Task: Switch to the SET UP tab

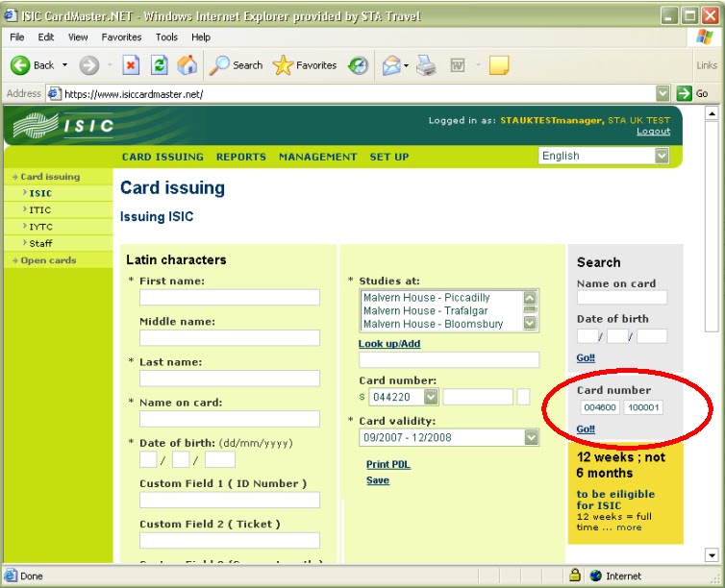Action: click(x=389, y=157)
